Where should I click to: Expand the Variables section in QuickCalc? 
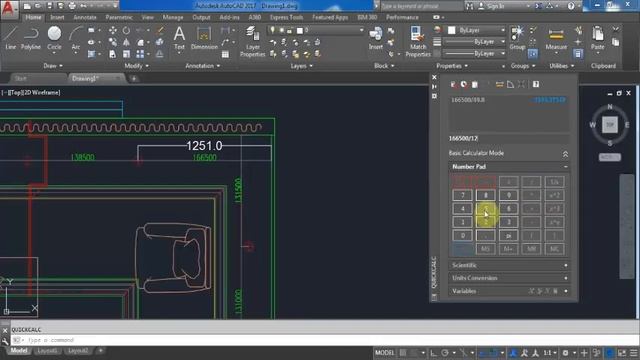(566, 291)
